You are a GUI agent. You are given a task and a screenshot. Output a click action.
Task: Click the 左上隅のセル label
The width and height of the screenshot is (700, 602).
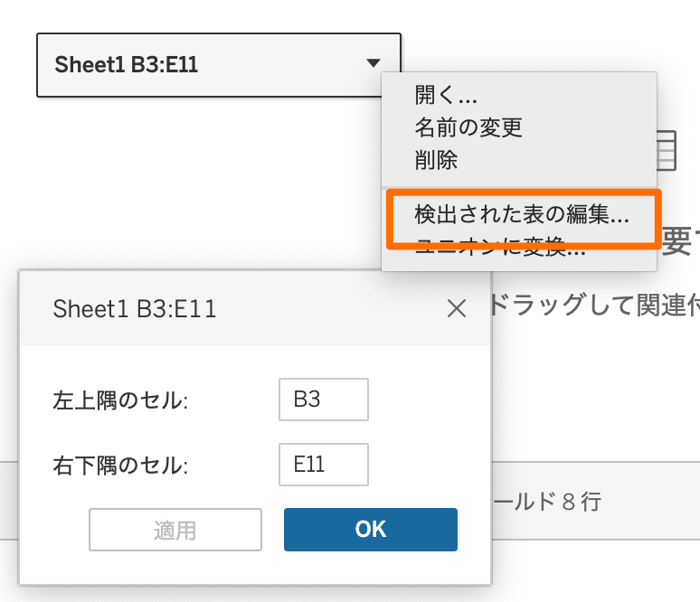click(120, 400)
